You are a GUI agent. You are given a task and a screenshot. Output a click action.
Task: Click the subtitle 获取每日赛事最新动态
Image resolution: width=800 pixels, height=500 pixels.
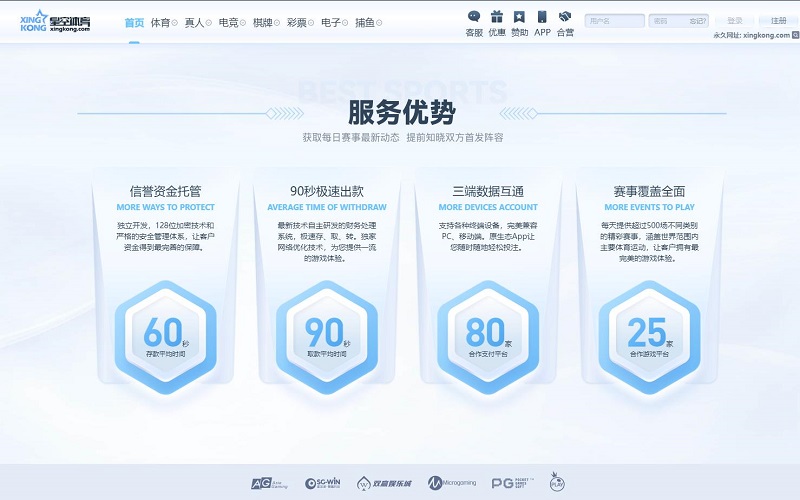351,137
